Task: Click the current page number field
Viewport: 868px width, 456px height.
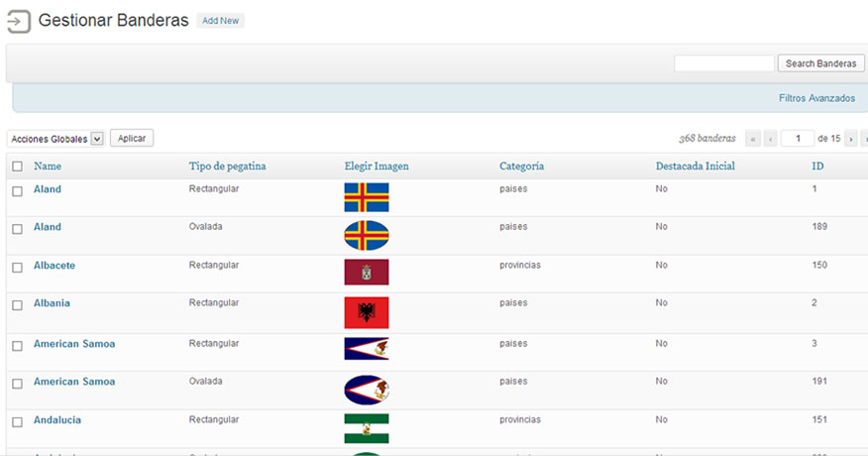Action: tap(798, 139)
